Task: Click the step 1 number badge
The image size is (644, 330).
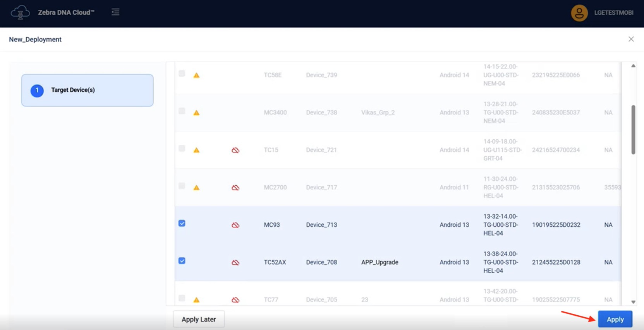Action: coord(37,90)
